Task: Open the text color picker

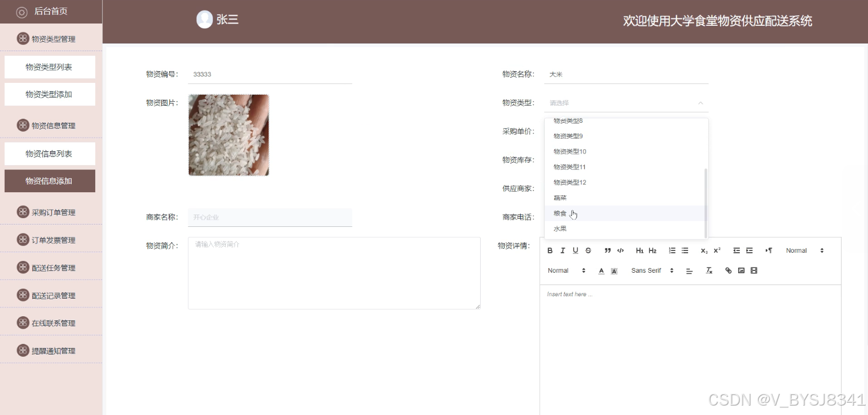Action: (601, 270)
